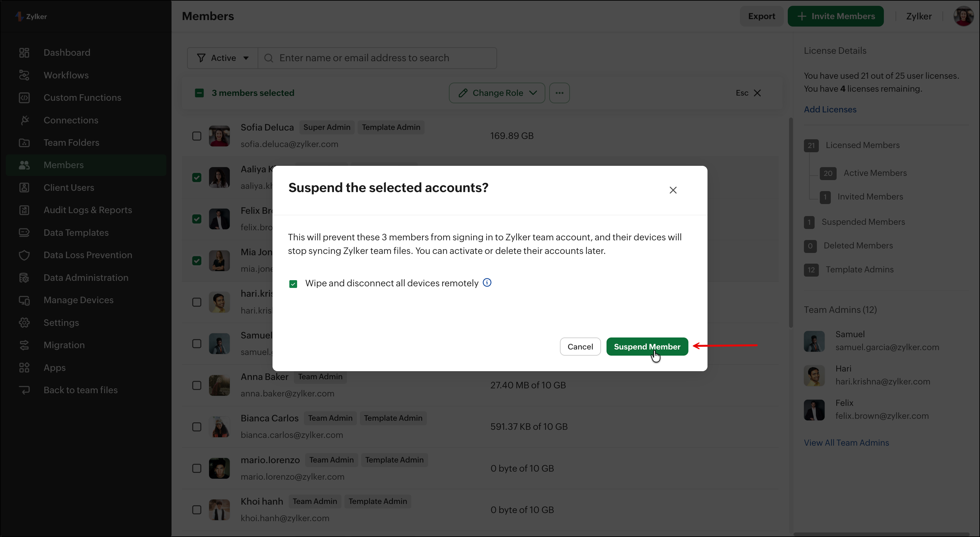Click Samuel's avatar in Team Admins
Viewport: 980px width, 537px height.
(x=814, y=341)
